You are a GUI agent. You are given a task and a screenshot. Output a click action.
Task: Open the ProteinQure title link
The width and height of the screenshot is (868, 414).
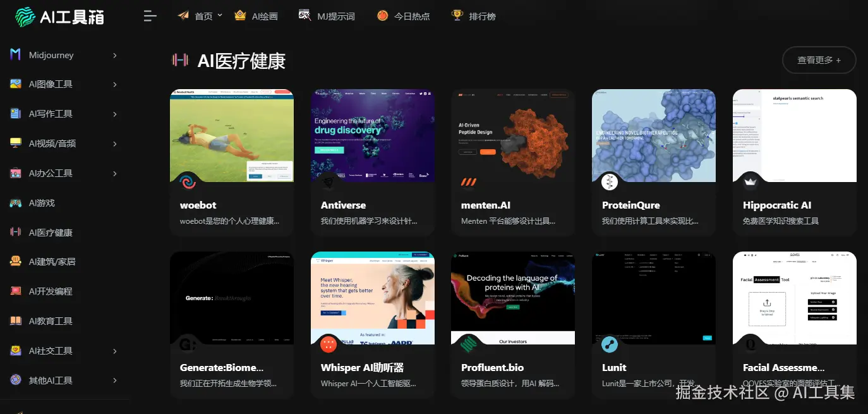630,205
